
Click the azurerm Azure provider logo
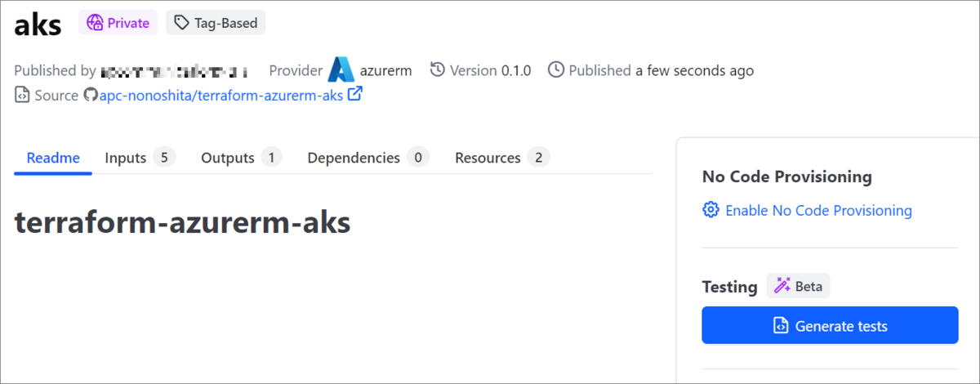(341, 70)
